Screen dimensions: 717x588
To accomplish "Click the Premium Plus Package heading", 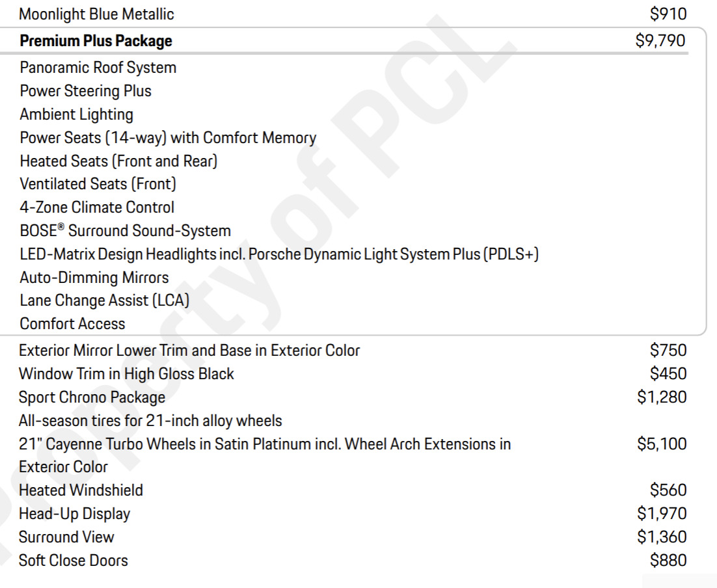I will click(96, 42).
